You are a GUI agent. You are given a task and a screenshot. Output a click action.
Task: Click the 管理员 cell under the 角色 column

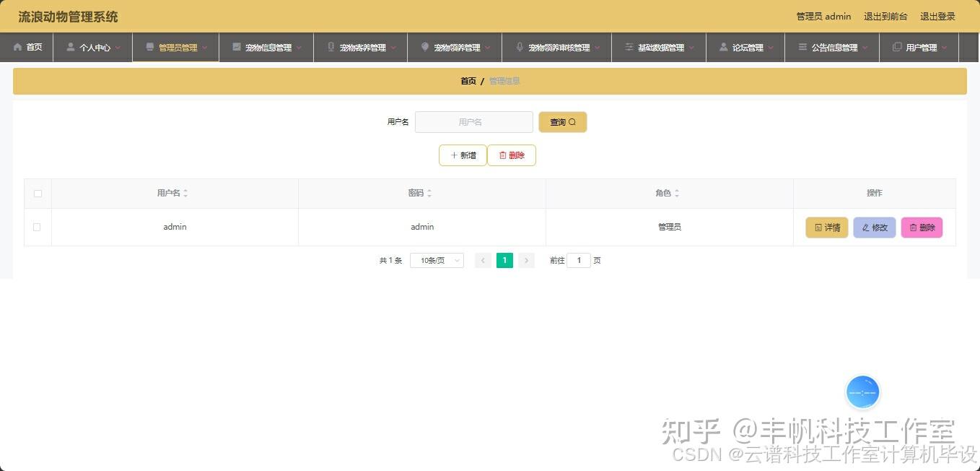669,227
